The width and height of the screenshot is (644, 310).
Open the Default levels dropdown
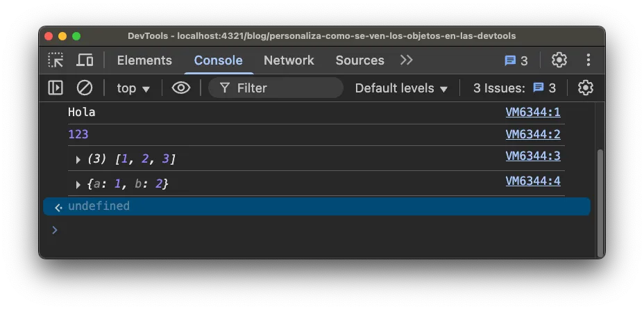point(401,88)
